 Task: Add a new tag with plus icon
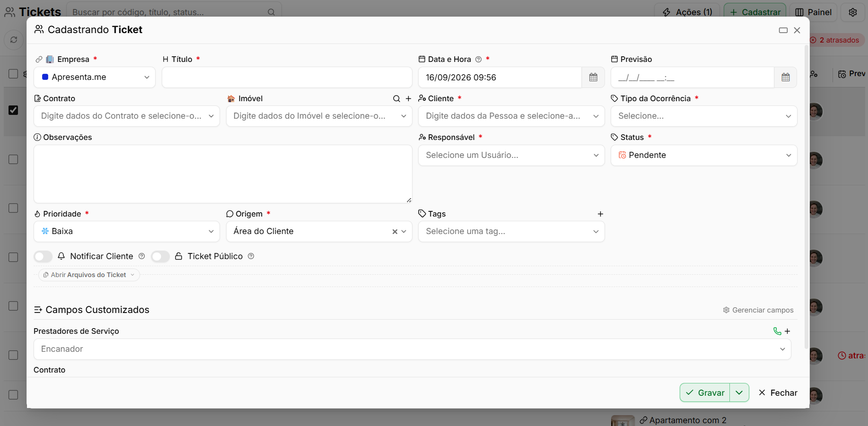(600, 214)
